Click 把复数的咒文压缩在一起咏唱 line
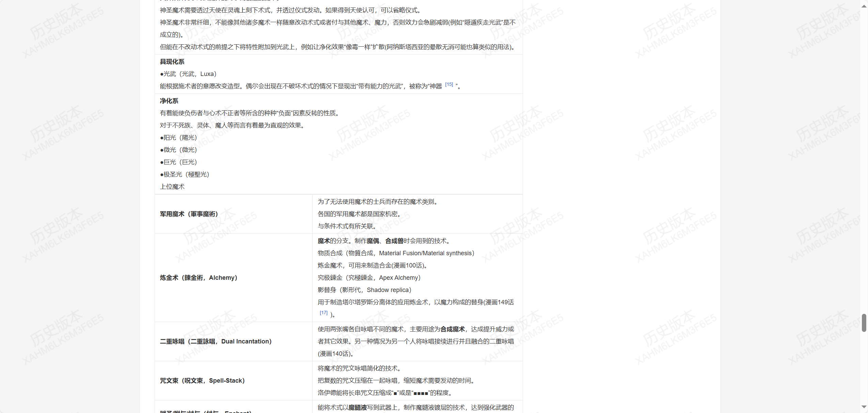 pyautogui.click(x=397, y=381)
